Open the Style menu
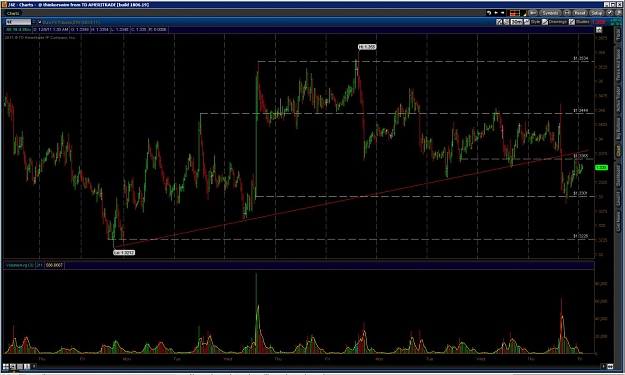Screen dimensions: 625x375 (x=536, y=22)
